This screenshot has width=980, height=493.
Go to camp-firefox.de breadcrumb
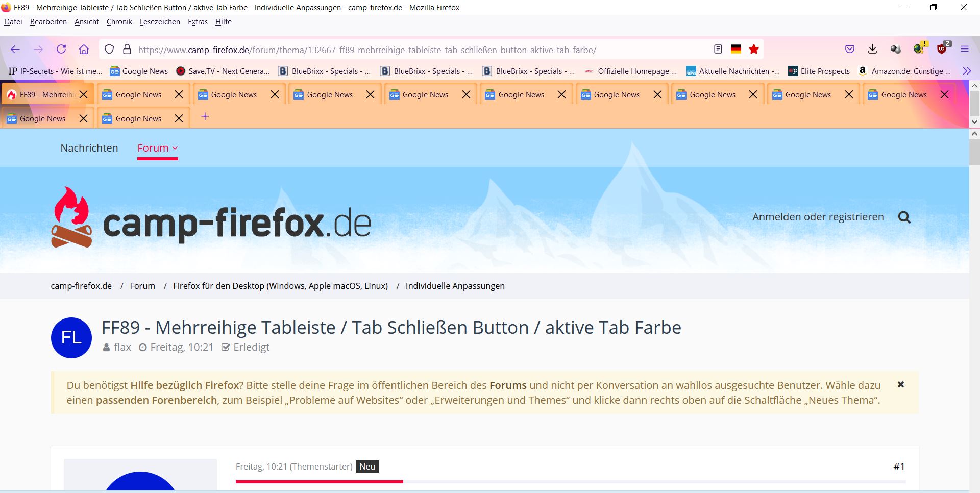click(81, 286)
